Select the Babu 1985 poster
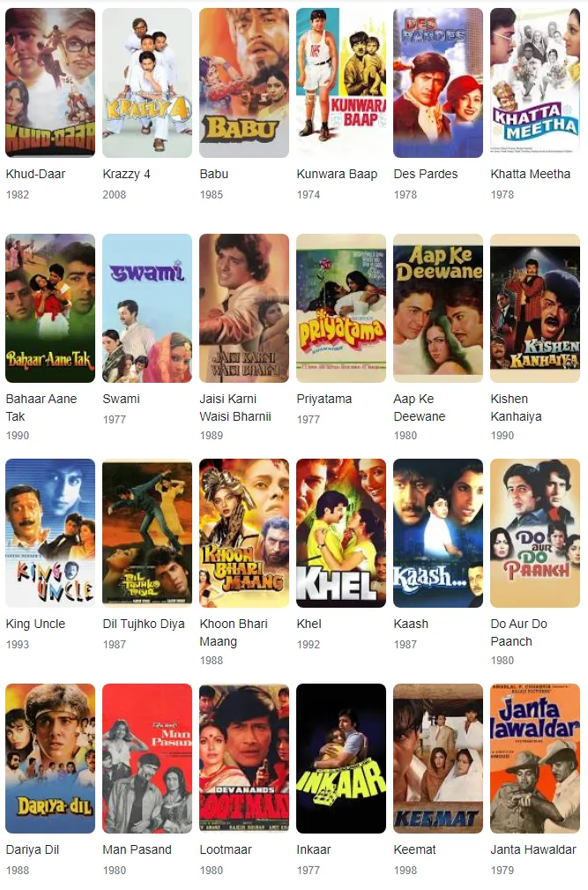The image size is (588, 890). point(244,82)
